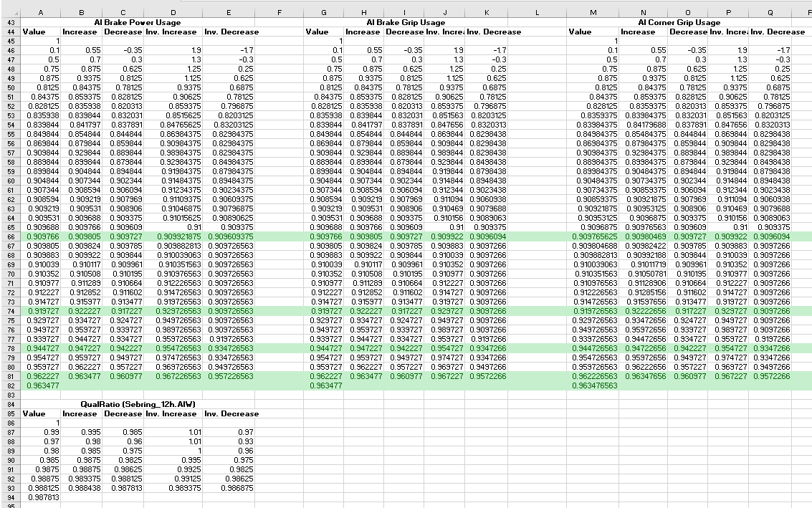Click the 'AI Brake Grip Usage' title cell
The image size is (812, 508).
pos(406,22)
